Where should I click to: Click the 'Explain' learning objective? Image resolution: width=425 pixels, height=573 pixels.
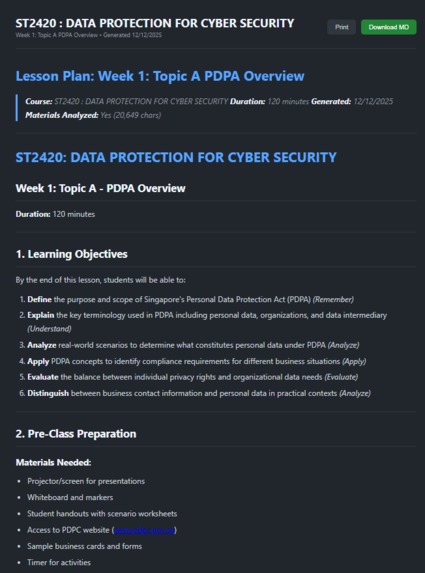coord(207,322)
